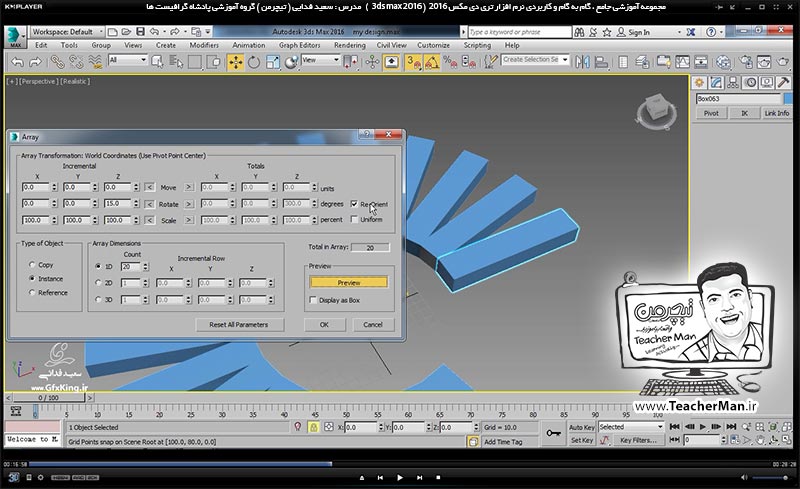The height and width of the screenshot is (489, 800).
Task: Click the Undo arrow in main toolbar
Action: 17,62
